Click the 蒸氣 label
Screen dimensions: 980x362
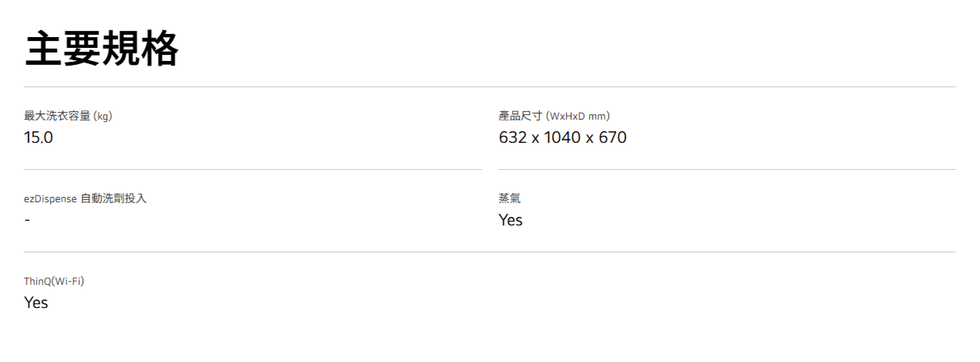(x=510, y=199)
